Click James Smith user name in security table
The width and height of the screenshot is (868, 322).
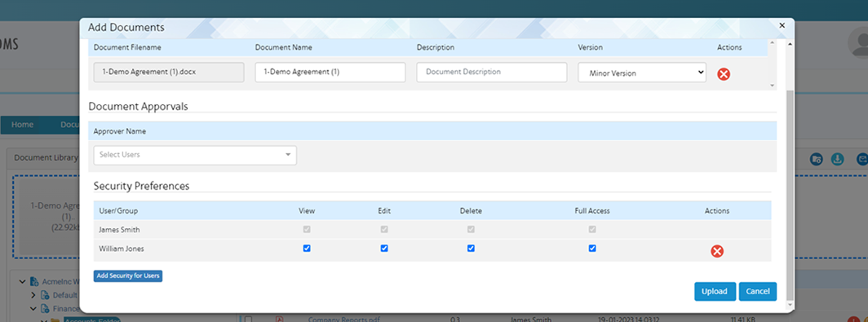point(119,229)
